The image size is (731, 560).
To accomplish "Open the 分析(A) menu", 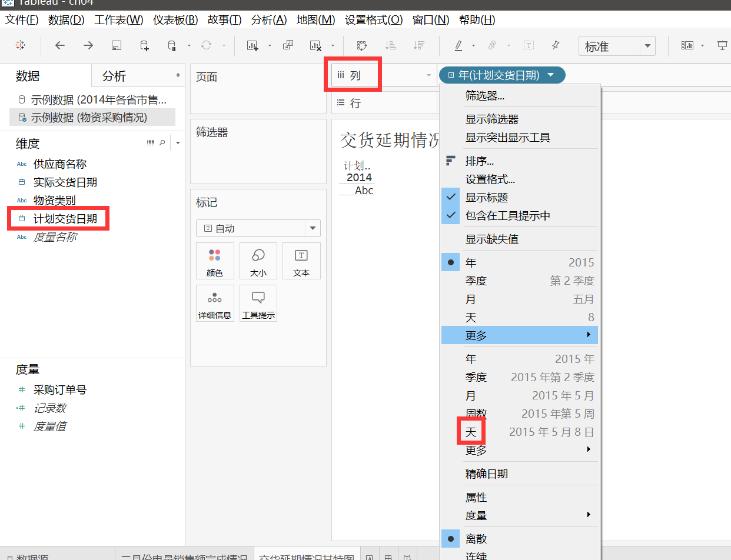I will (268, 19).
